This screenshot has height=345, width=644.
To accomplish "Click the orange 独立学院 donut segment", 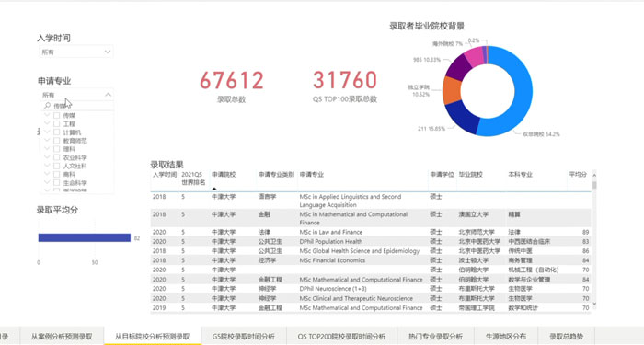I will (x=452, y=90).
